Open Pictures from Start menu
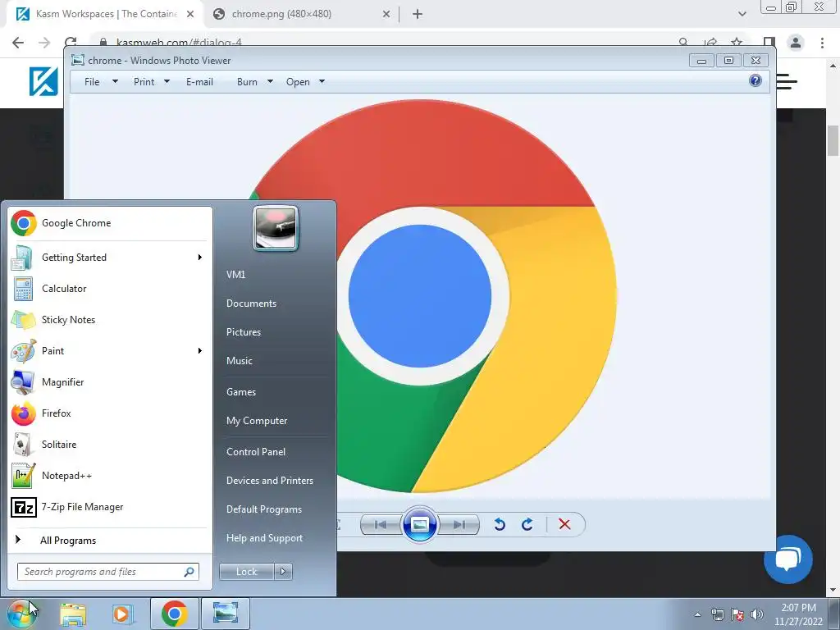840x630 pixels. tap(243, 332)
